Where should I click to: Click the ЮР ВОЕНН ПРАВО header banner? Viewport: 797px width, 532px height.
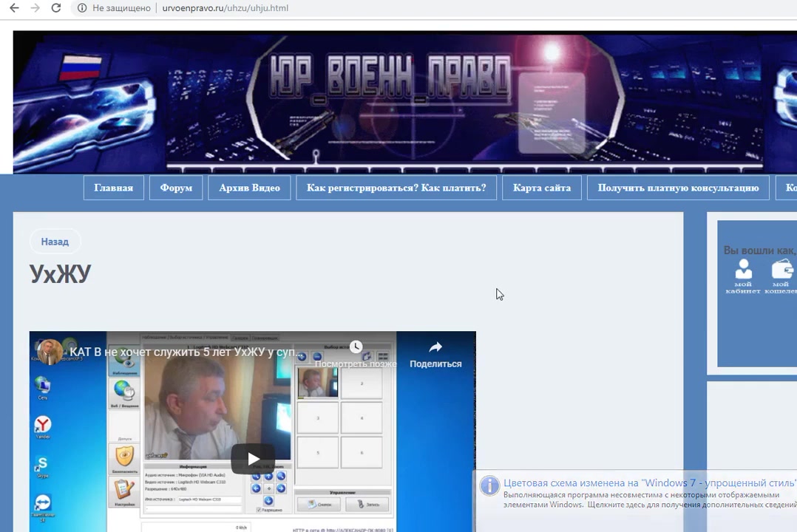pyautogui.click(x=405, y=102)
